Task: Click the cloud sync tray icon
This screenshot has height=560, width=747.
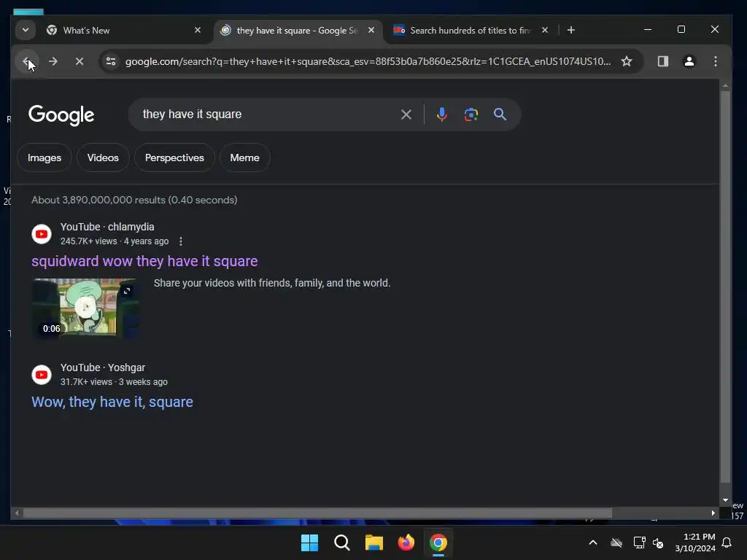Action: click(616, 542)
